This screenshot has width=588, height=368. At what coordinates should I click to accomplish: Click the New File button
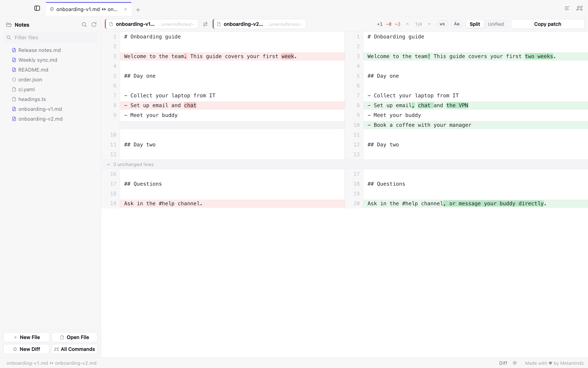pyautogui.click(x=27, y=337)
